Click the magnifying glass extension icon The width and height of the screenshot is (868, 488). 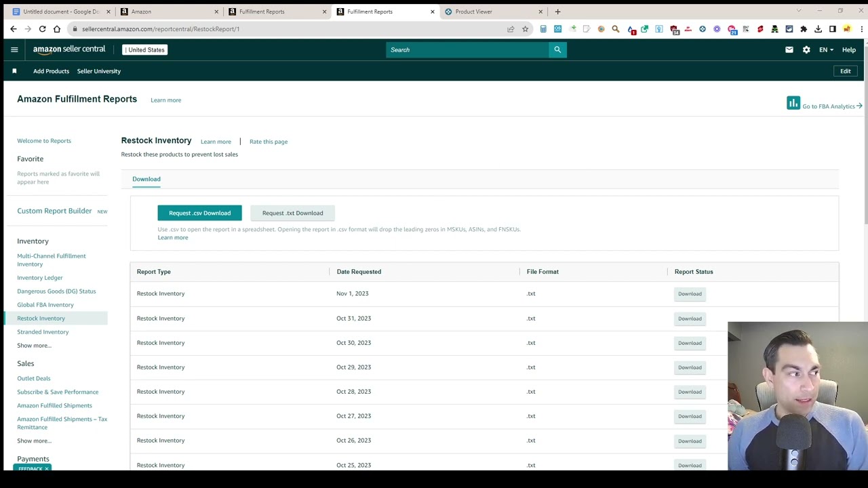point(616,29)
